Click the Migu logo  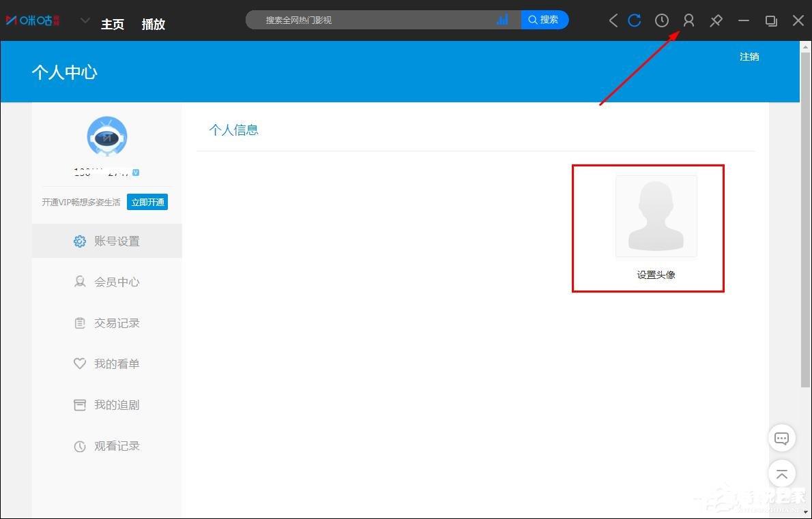33,20
